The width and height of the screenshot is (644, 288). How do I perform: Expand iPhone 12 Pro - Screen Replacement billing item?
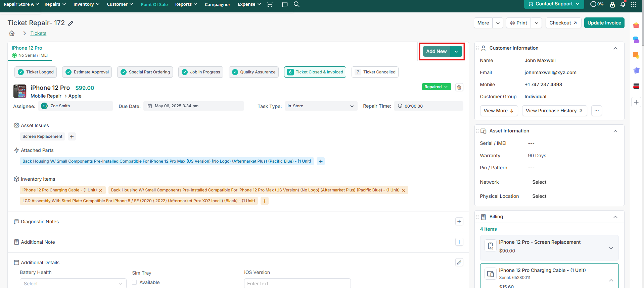point(611,248)
